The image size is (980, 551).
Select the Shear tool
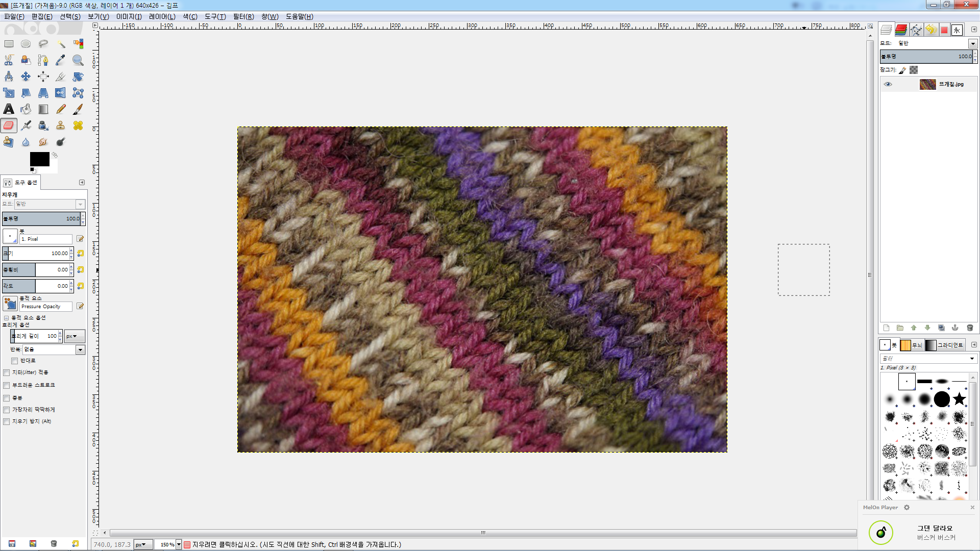pos(26,93)
